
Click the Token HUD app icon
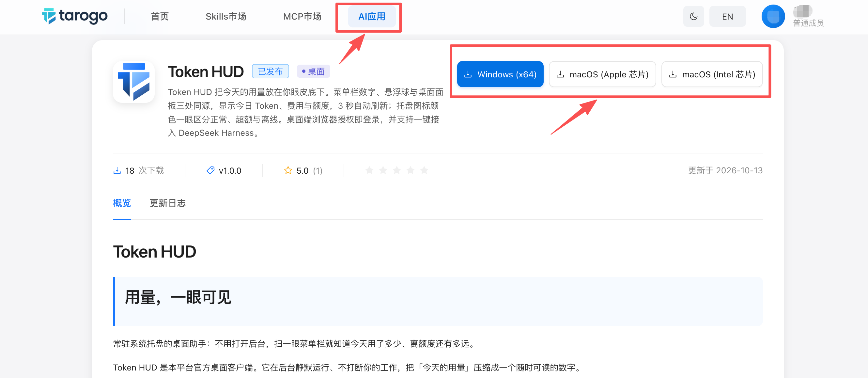point(134,82)
